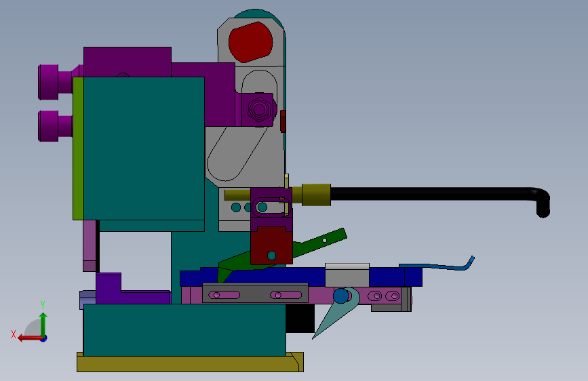The height and width of the screenshot is (381, 588).
Task: Select the small black block beside teal base
Action: (x=300, y=318)
